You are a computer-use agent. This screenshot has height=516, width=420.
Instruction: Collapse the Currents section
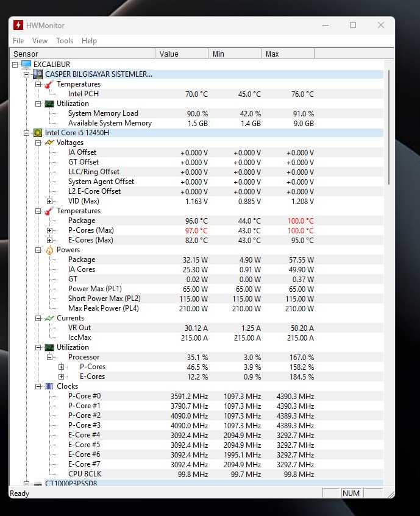click(38, 318)
